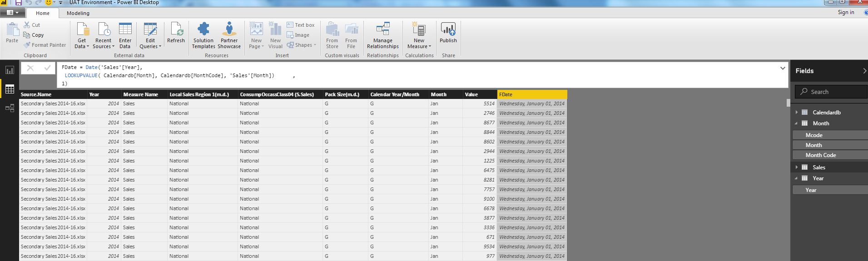Switch to Report view in left sidebar

click(10, 70)
